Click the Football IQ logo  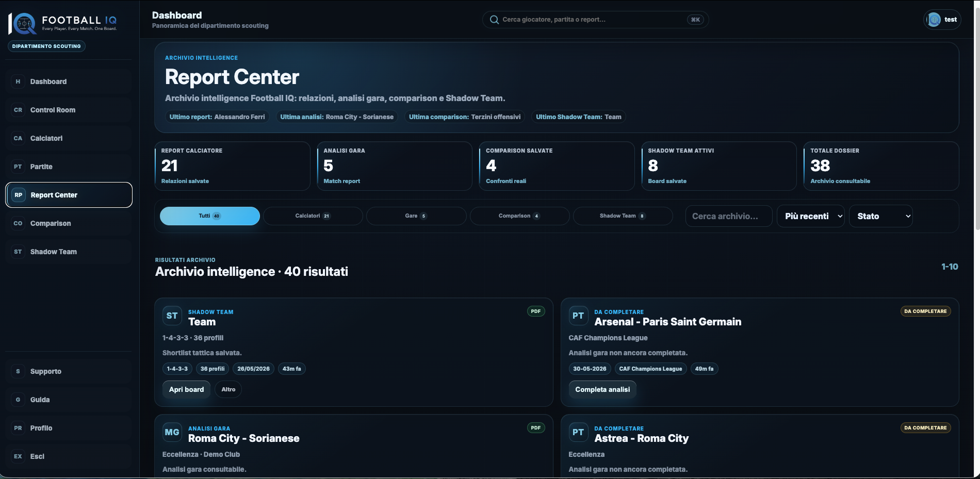coord(63,23)
